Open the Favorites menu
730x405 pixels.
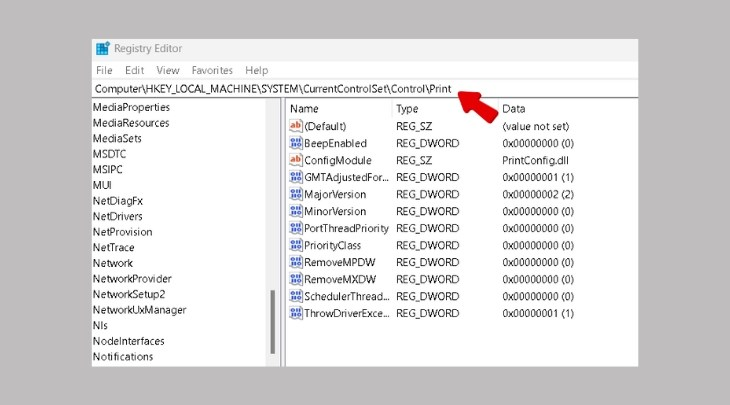[212, 71]
